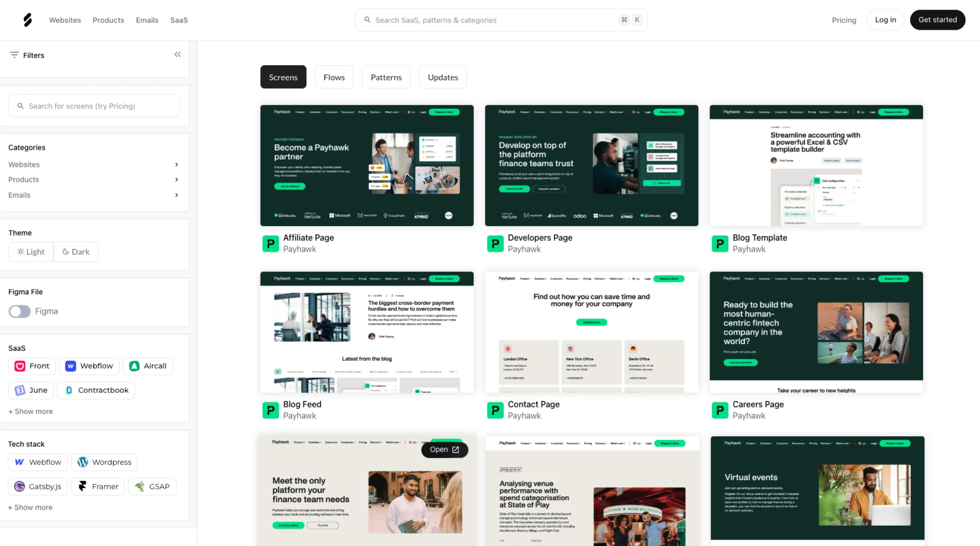
Task: Show more SaaS filters
Action: click(31, 411)
